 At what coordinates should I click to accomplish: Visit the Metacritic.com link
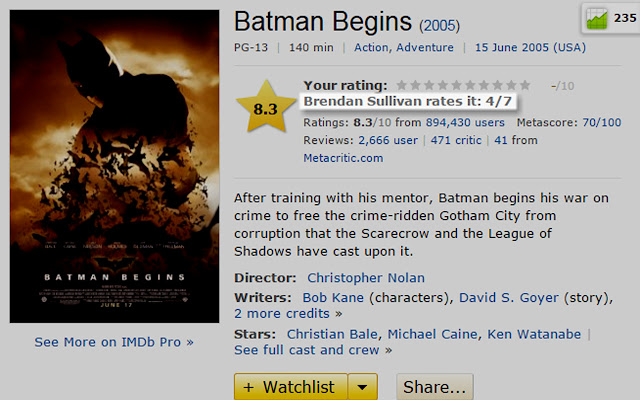(343, 158)
